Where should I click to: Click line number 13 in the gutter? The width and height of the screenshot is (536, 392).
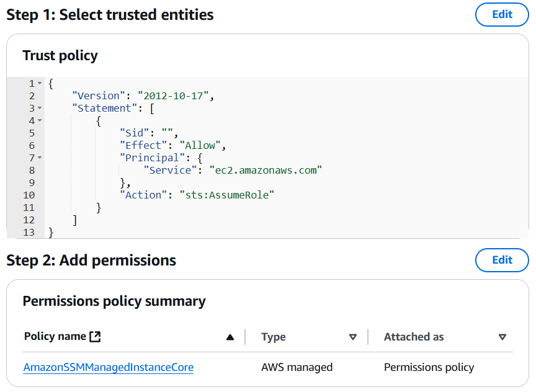tap(29, 233)
